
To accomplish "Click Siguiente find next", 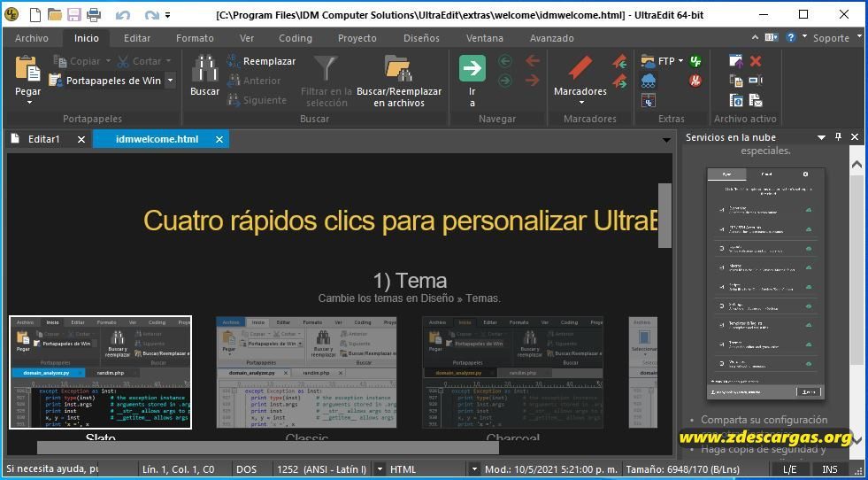I will pyautogui.click(x=257, y=100).
